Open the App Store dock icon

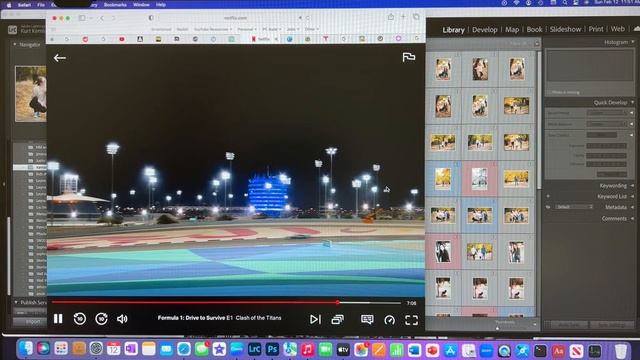coord(450,350)
